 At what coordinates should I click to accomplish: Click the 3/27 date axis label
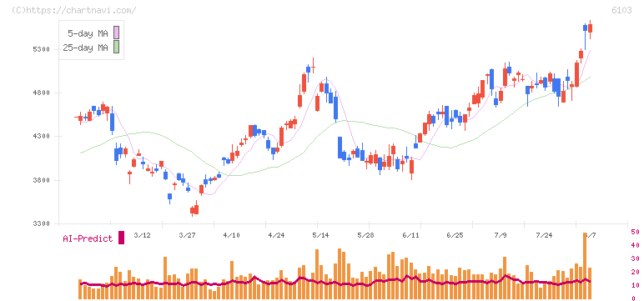[187, 235]
